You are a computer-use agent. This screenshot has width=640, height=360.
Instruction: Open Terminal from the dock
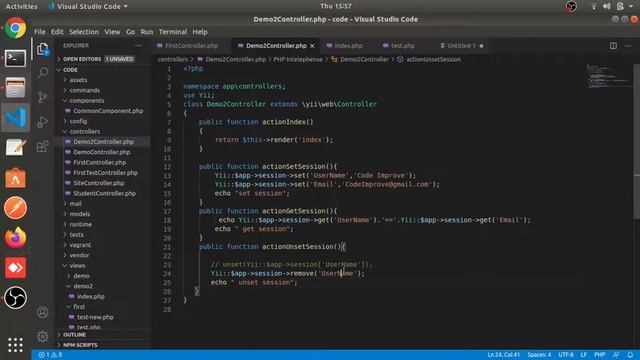pos(16,58)
